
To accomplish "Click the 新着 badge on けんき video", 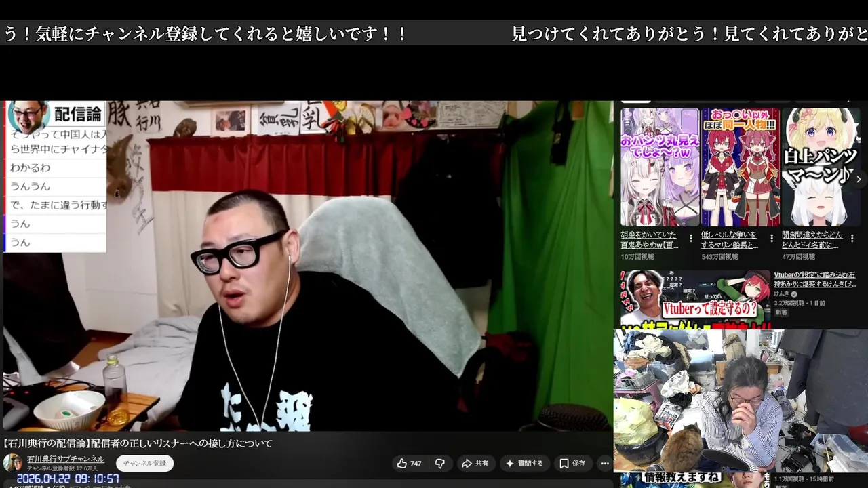I will coord(781,312).
